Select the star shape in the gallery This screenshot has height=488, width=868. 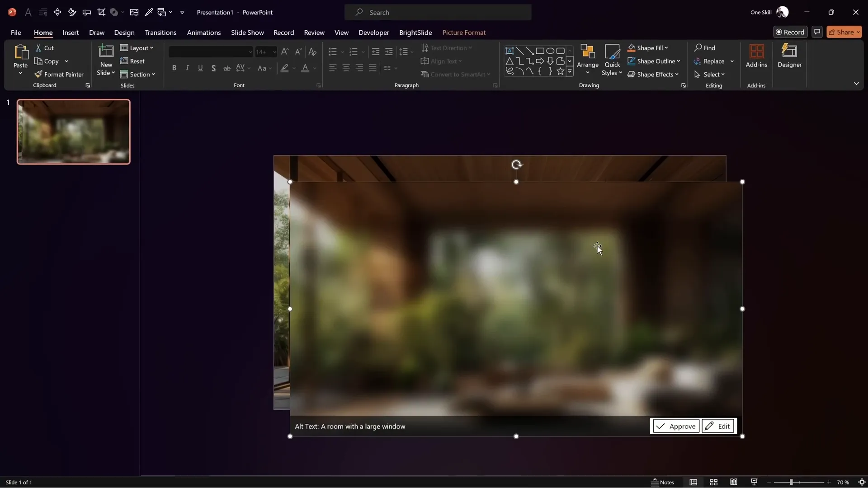(x=560, y=71)
